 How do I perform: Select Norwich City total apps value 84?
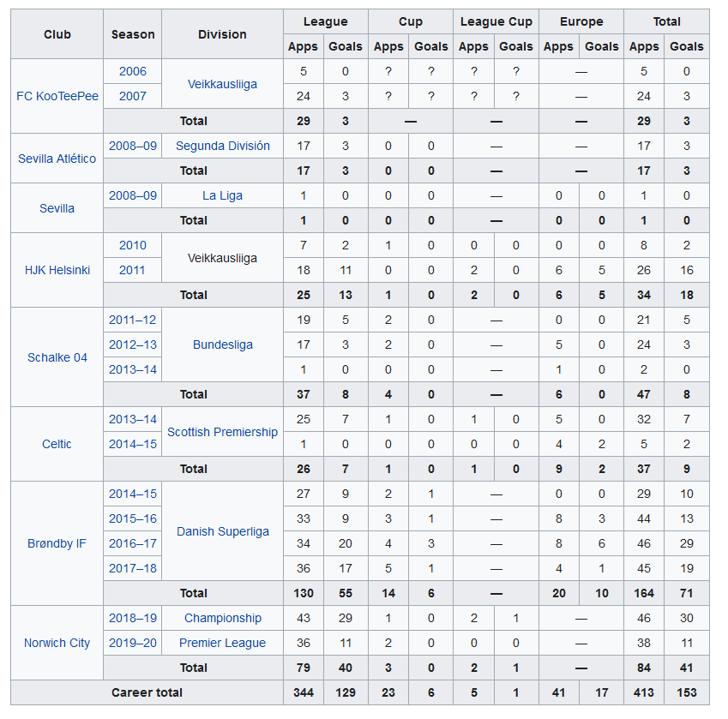(644, 668)
